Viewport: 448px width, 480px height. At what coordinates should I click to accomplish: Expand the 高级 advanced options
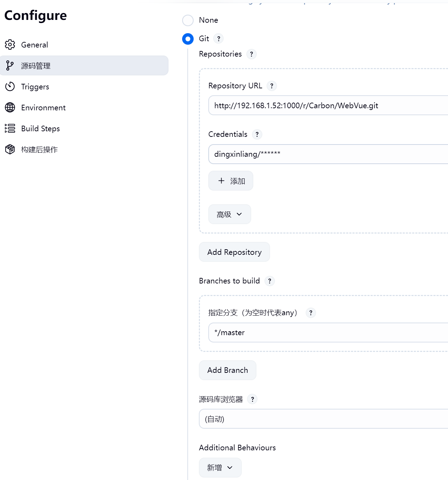[229, 214]
